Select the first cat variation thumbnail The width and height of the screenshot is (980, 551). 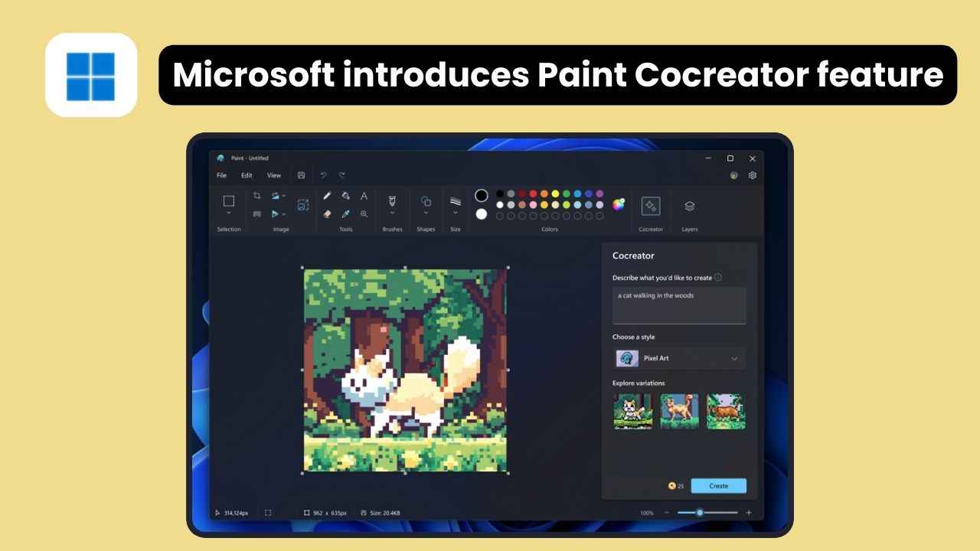tap(632, 411)
